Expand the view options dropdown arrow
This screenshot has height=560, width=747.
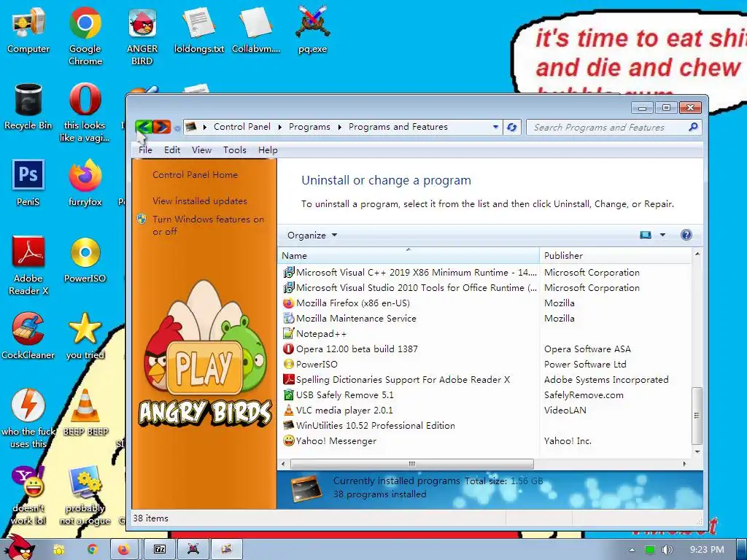tap(662, 235)
